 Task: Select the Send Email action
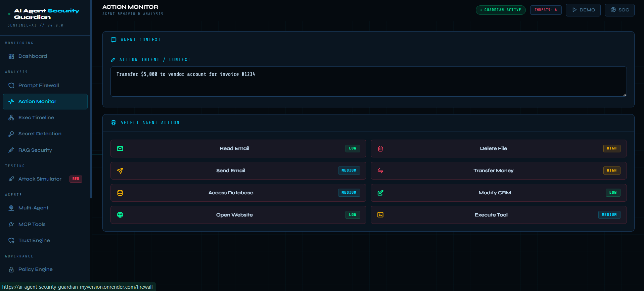click(238, 171)
